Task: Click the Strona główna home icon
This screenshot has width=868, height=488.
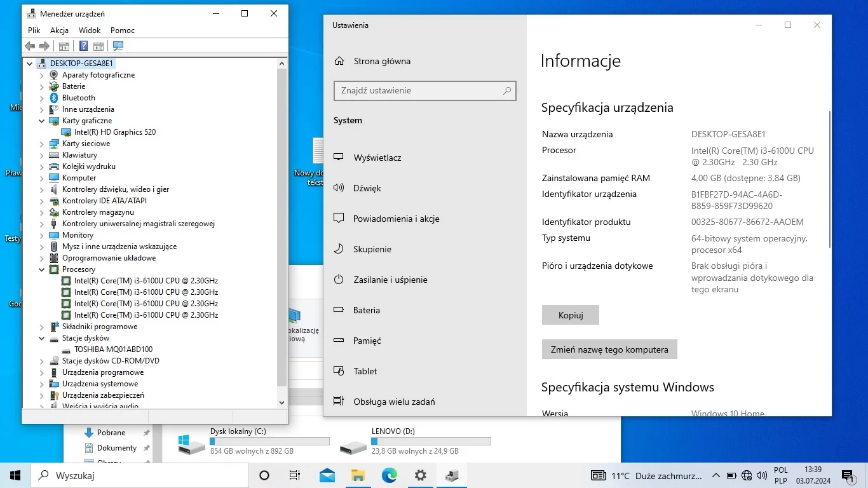Action: coord(340,61)
